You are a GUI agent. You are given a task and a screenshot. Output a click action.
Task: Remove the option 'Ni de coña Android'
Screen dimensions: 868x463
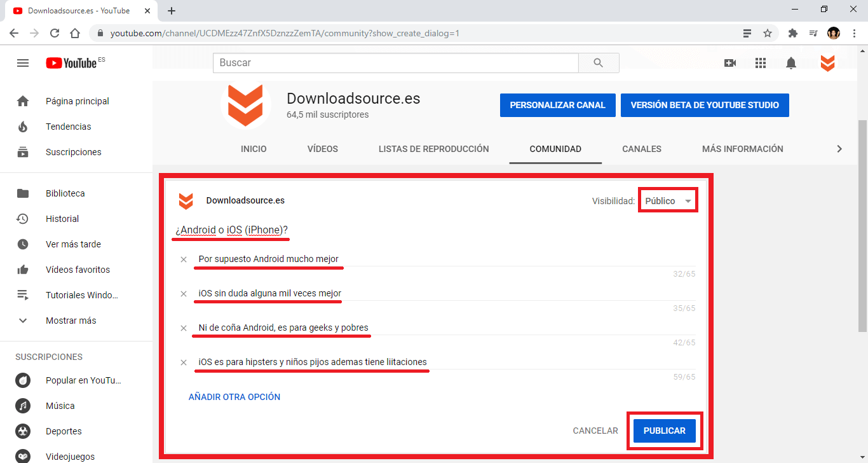[184, 328]
